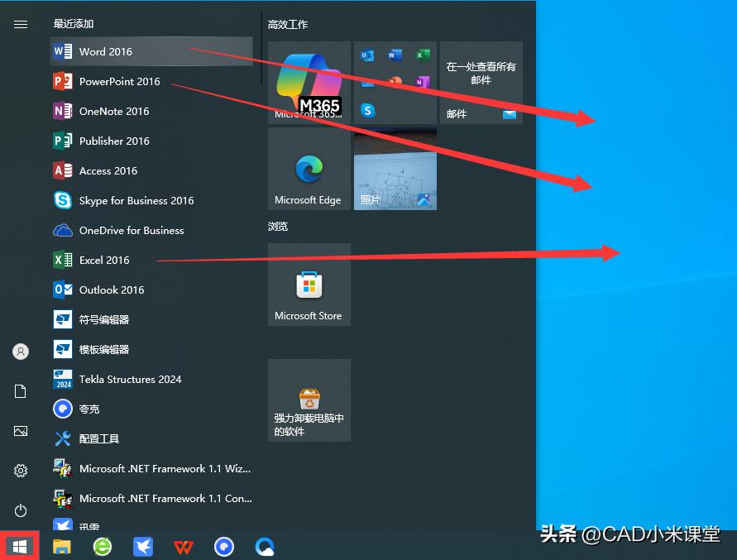Open the 照片 photos tile
Image resolution: width=737 pixels, height=560 pixels.
click(x=395, y=169)
